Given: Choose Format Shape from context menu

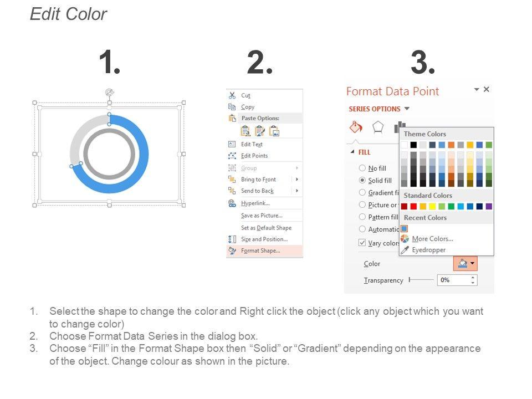Looking at the screenshot, I should (x=260, y=250).
